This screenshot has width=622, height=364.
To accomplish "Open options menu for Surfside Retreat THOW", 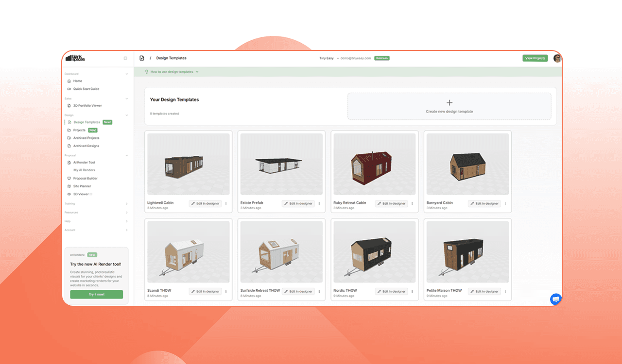I will (x=319, y=291).
